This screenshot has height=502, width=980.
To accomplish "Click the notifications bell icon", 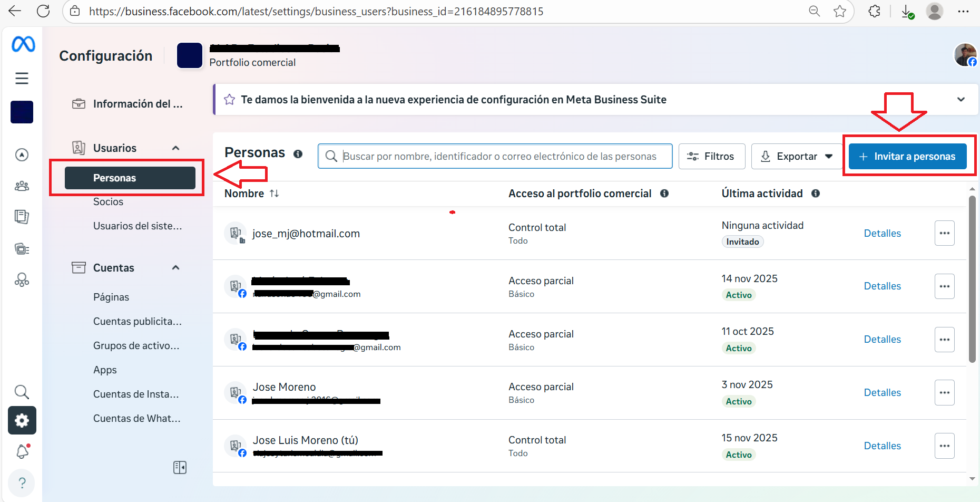I will pyautogui.click(x=22, y=451).
